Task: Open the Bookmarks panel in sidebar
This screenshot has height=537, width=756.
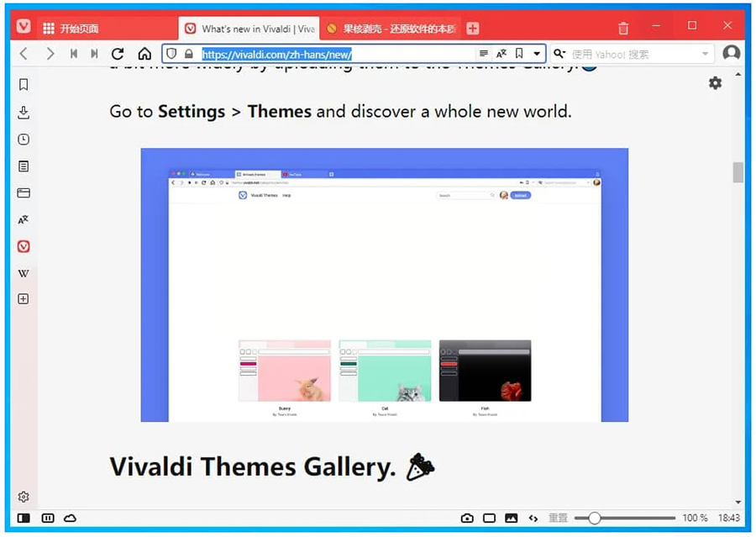Action: pos(24,85)
